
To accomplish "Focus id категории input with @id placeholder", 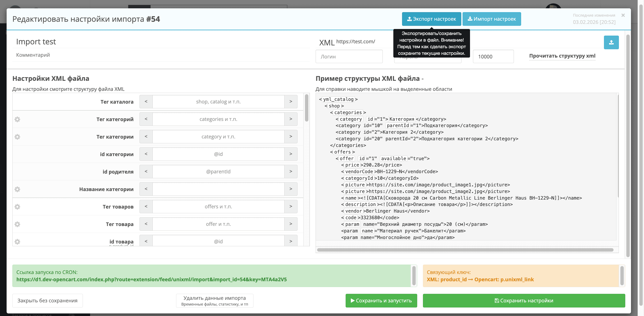I will [x=218, y=154].
